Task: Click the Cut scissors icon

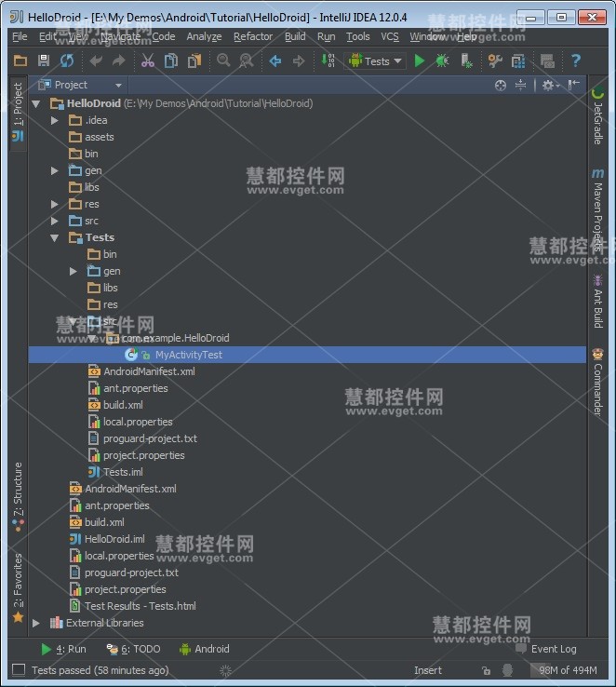Action: click(x=148, y=61)
